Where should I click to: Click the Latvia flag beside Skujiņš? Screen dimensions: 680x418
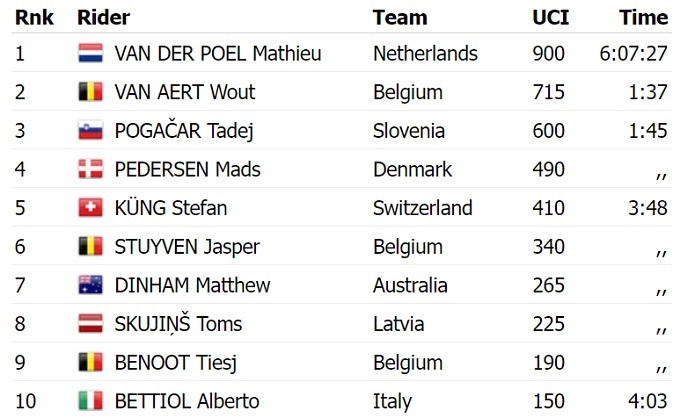90,324
